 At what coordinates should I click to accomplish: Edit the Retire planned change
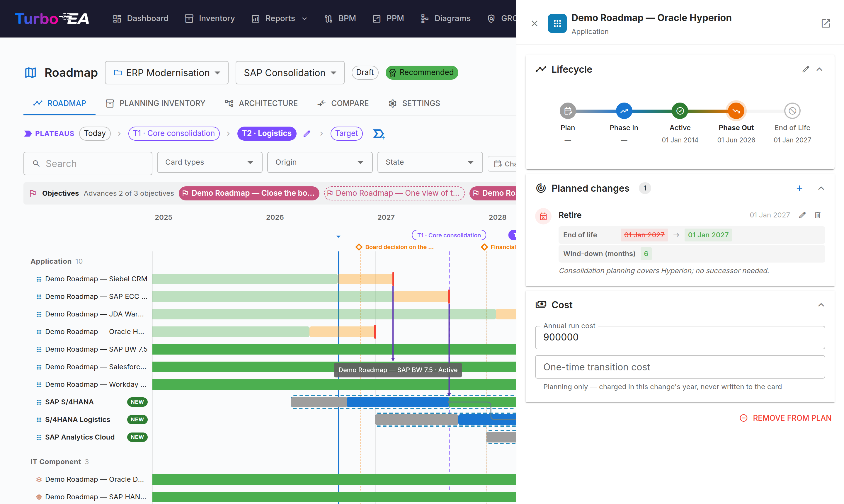pyautogui.click(x=802, y=215)
